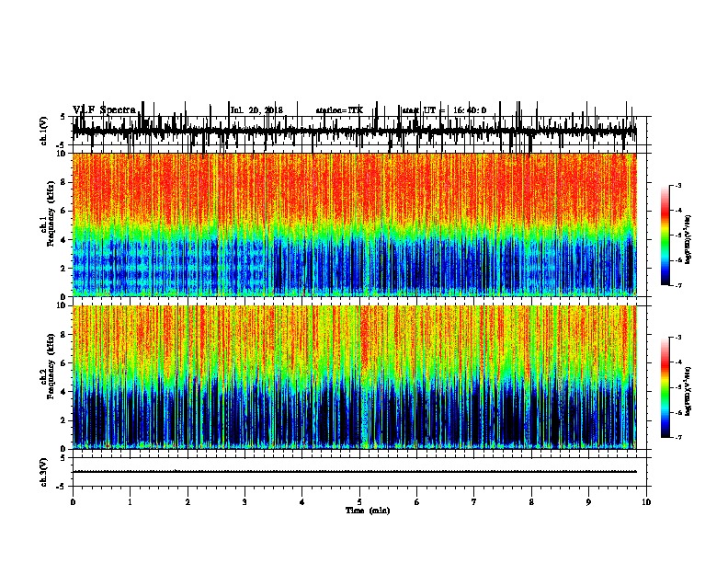The width and height of the screenshot is (728, 563).
Task: Click the "VLF Spectra" plot title
Action: click(x=105, y=110)
